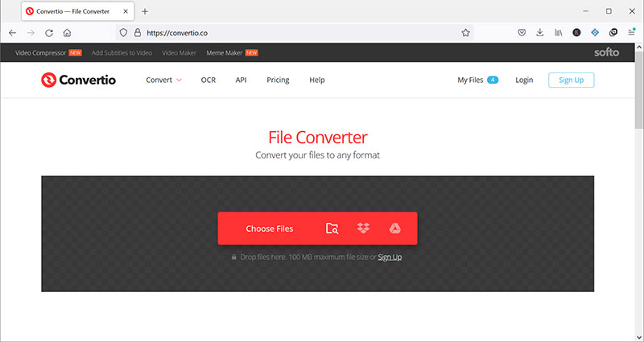Click the dark round K extension icon
The height and width of the screenshot is (342, 644).
tap(576, 33)
